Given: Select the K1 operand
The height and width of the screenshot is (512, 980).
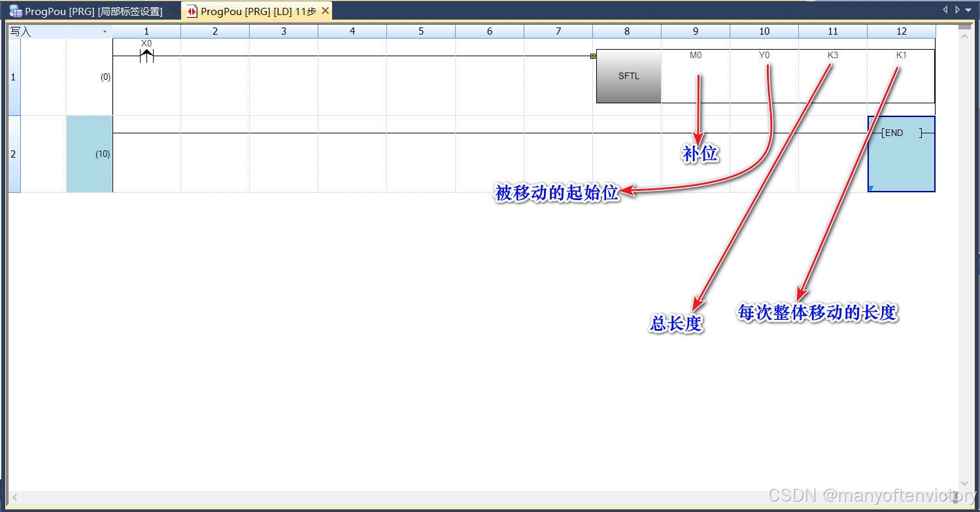Looking at the screenshot, I should pos(902,56).
